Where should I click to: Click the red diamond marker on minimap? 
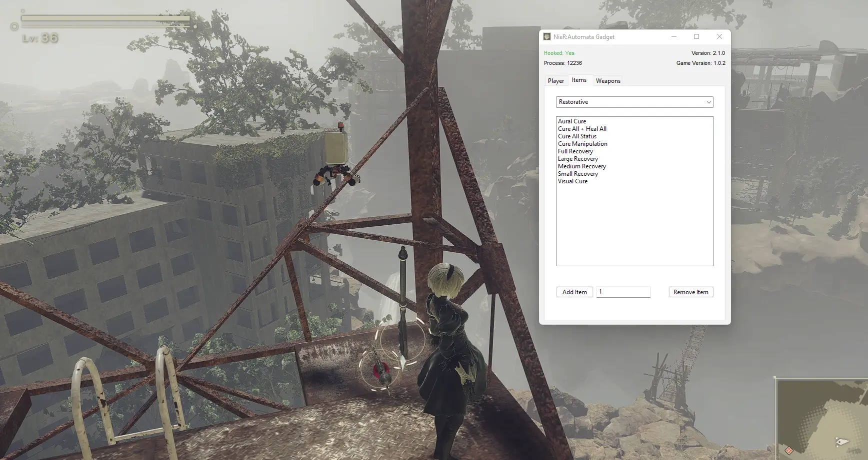point(788,451)
